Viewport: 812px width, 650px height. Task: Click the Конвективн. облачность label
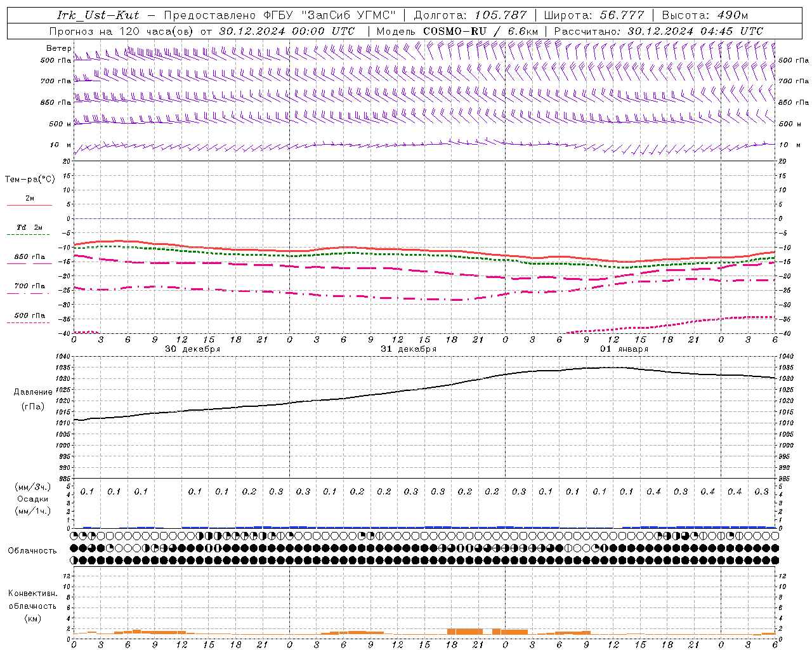[32, 600]
